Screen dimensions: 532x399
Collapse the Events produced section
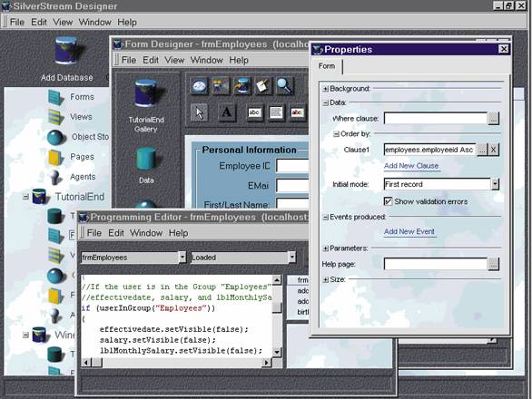pyautogui.click(x=325, y=217)
